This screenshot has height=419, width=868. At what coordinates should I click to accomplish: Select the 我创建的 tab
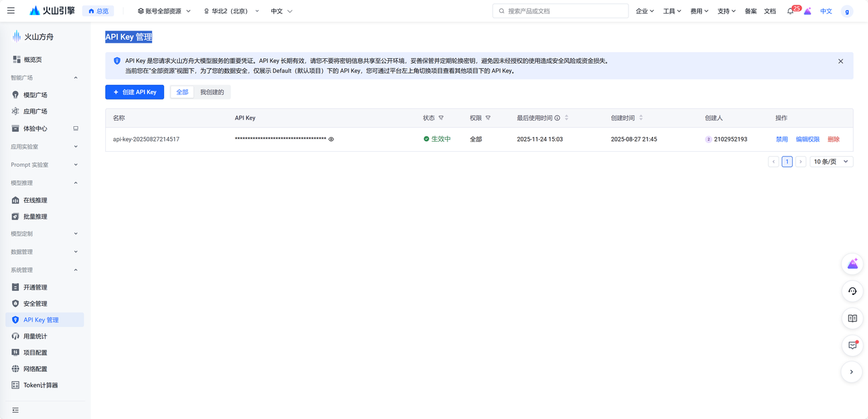coord(212,92)
